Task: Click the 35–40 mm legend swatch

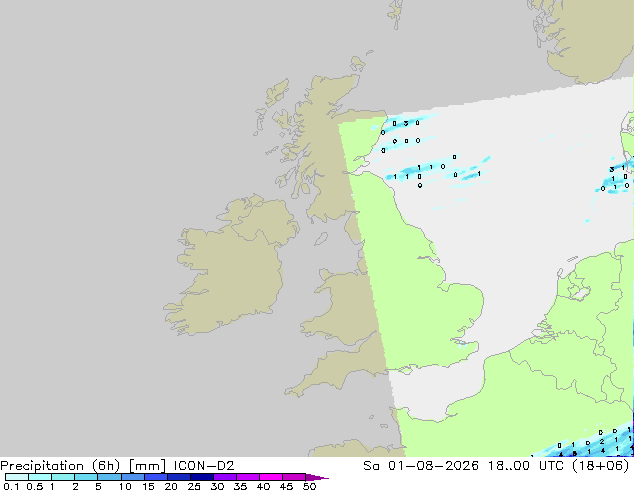Action: (248, 477)
